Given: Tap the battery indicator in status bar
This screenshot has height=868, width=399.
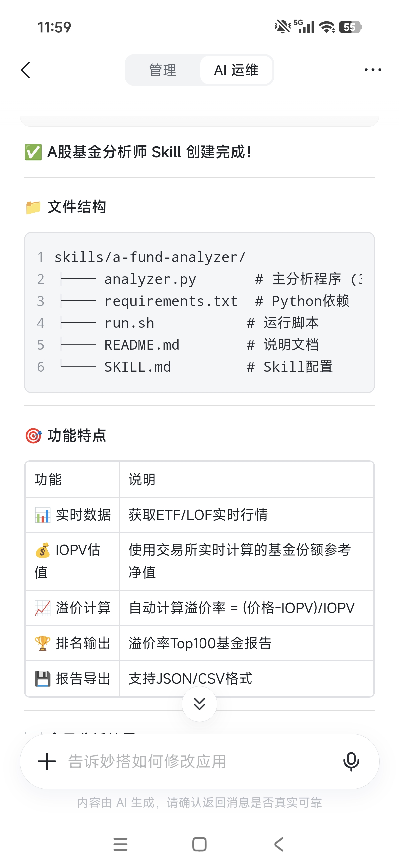Looking at the screenshot, I should pyautogui.click(x=350, y=27).
